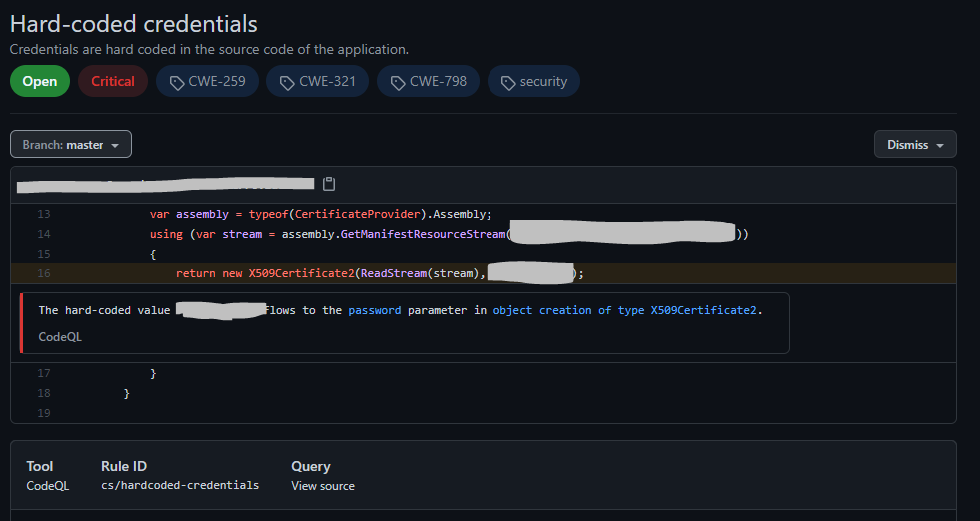Open View source query link
980x521 pixels.
(323, 485)
